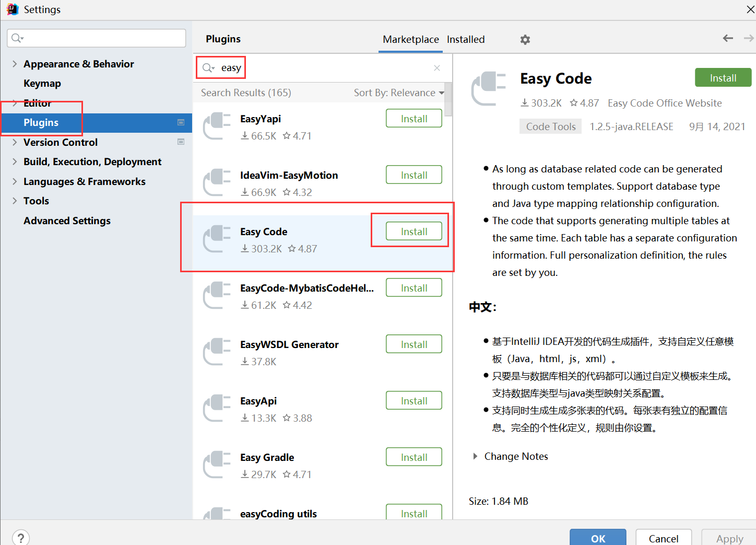The width and height of the screenshot is (756, 545).
Task: Click the Code Tools tag
Action: click(x=550, y=126)
